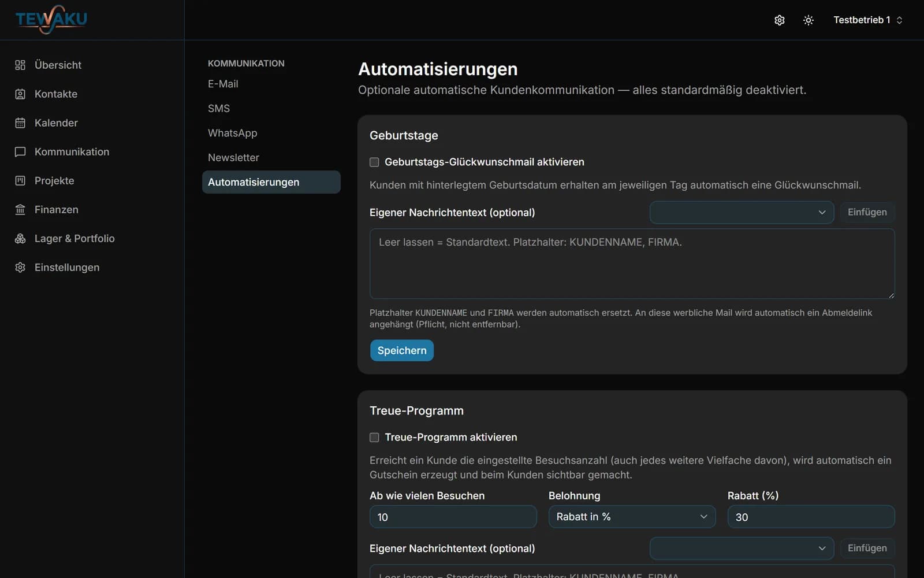Toggle light theme sun icon

click(x=808, y=20)
